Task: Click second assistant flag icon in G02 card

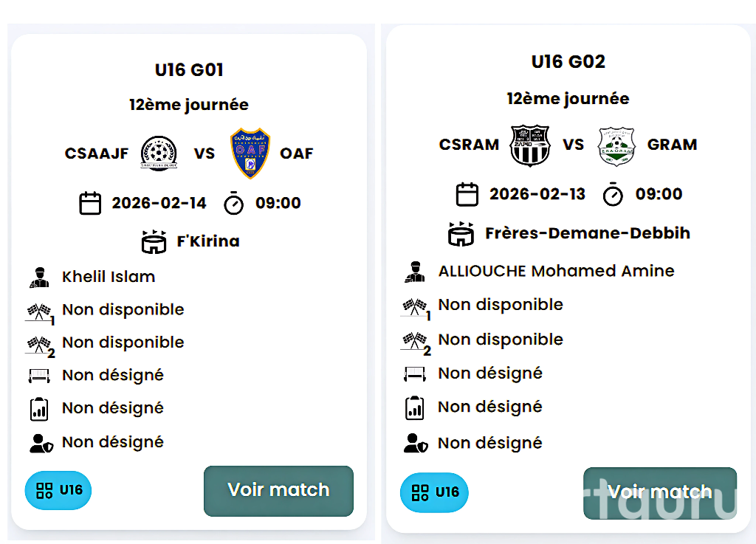Action: pos(415,342)
